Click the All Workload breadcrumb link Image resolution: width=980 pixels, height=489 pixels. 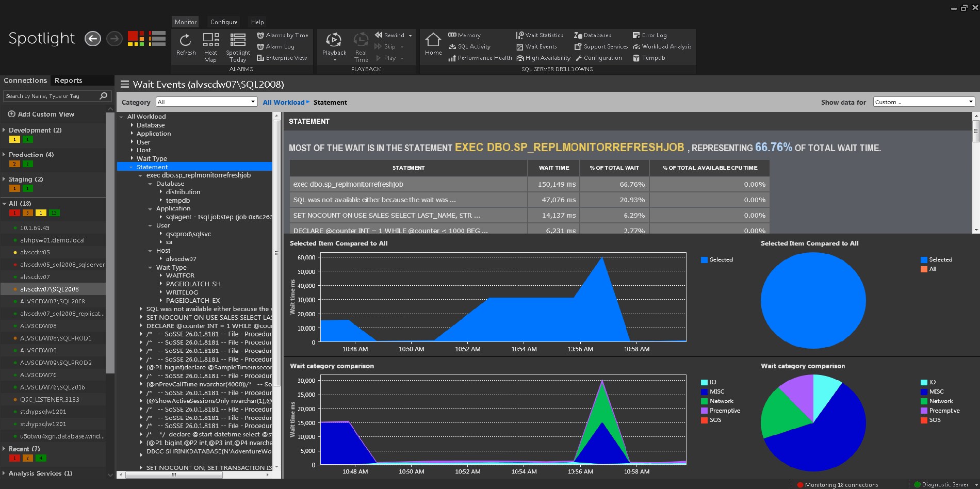coord(283,103)
